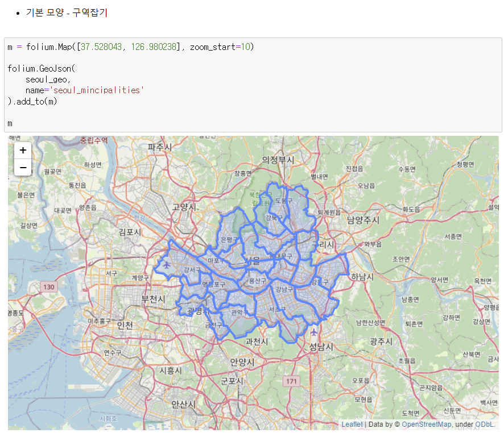This screenshot has height=433, width=504.
Task: Click the heading 기본 모양 - 구역잡기
Action: (x=67, y=13)
